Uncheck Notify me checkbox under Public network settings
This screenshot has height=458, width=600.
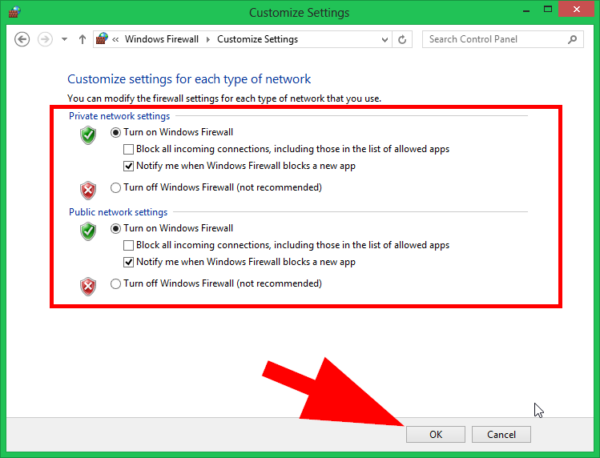[128, 262]
